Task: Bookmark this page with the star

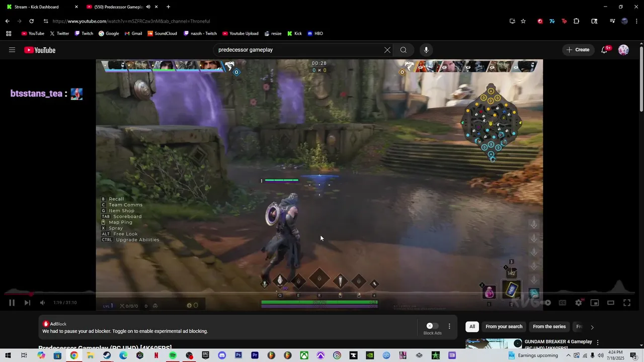Action: tap(523, 21)
